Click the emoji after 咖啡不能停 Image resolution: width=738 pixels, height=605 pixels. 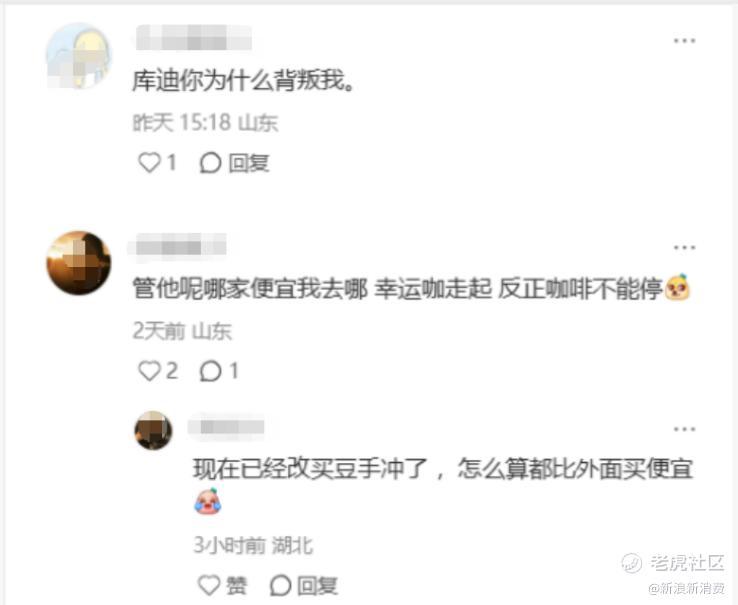click(x=678, y=287)
